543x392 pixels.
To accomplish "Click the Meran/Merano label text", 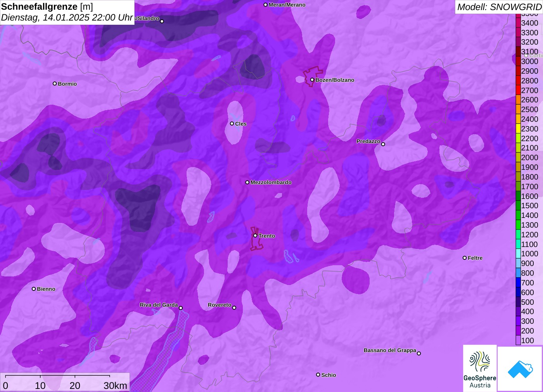I will (x=287, y=5).
